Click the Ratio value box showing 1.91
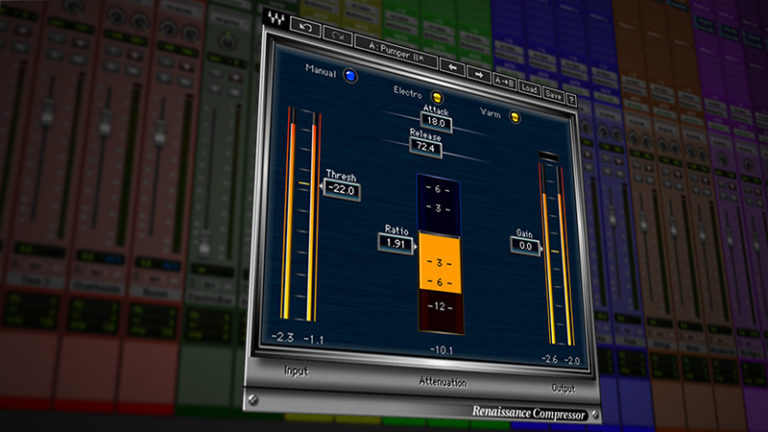Screen dimensions: 768x432 tap(396, 242)
